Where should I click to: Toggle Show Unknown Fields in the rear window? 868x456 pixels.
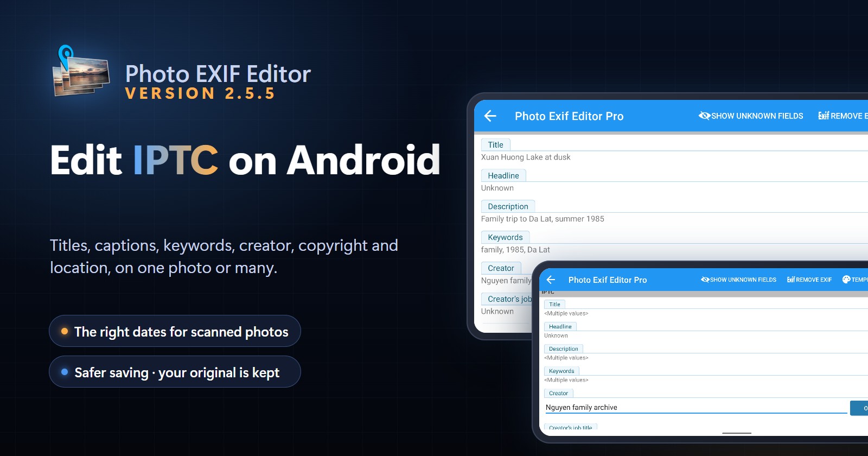(x=751, y=116)
